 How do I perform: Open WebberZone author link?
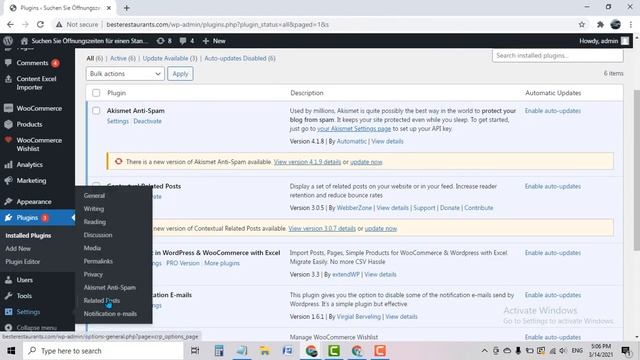click(354, 208)
